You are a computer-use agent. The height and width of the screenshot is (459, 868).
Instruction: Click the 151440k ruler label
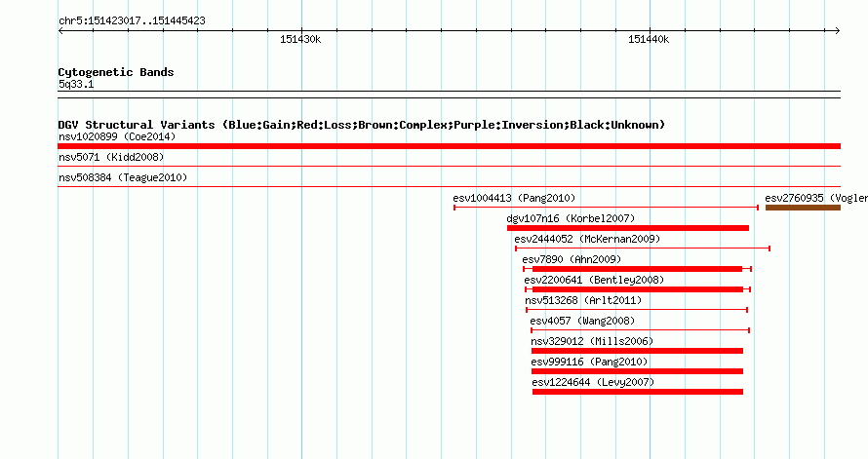(649, 39)
